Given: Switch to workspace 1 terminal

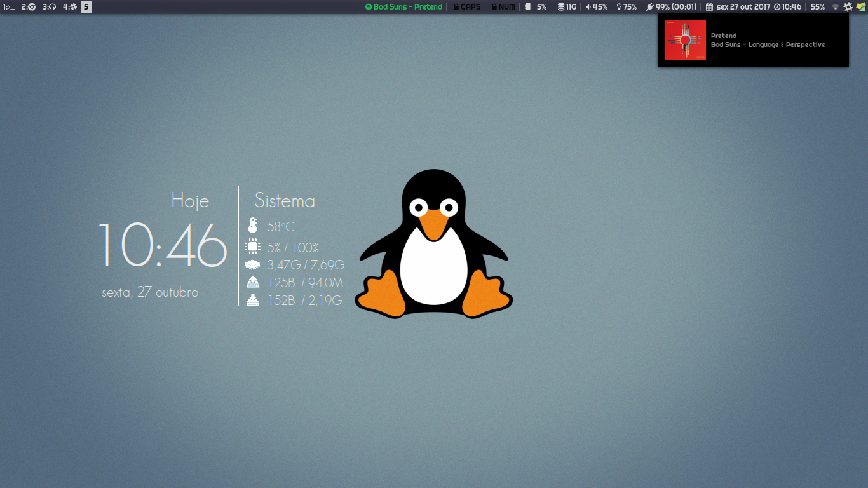Looking at the screenshot, I should coord(9,7).
